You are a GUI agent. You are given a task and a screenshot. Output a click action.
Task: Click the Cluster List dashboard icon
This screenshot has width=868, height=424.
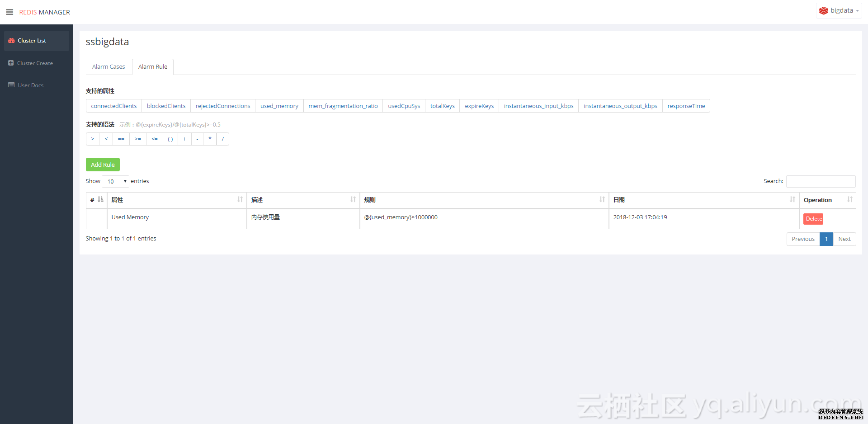tap(11, 41)
